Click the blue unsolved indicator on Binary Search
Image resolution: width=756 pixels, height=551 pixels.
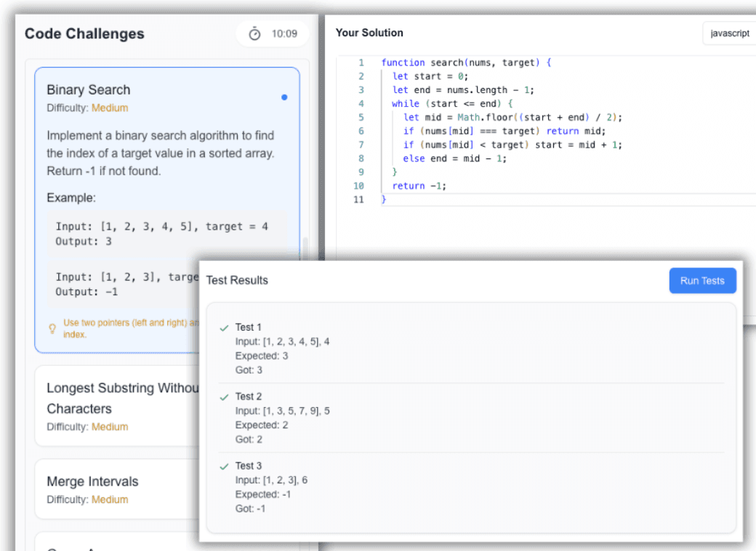[x=284, y=97]
